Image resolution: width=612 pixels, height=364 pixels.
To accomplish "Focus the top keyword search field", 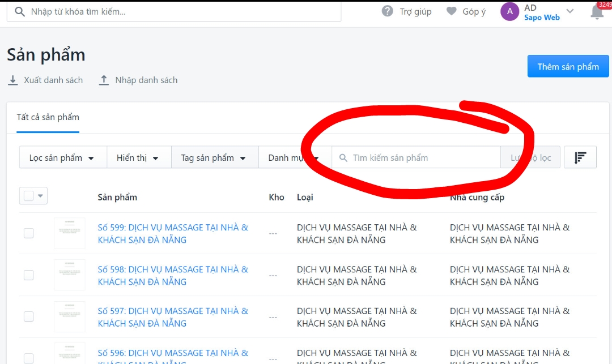I will (174, 12).
